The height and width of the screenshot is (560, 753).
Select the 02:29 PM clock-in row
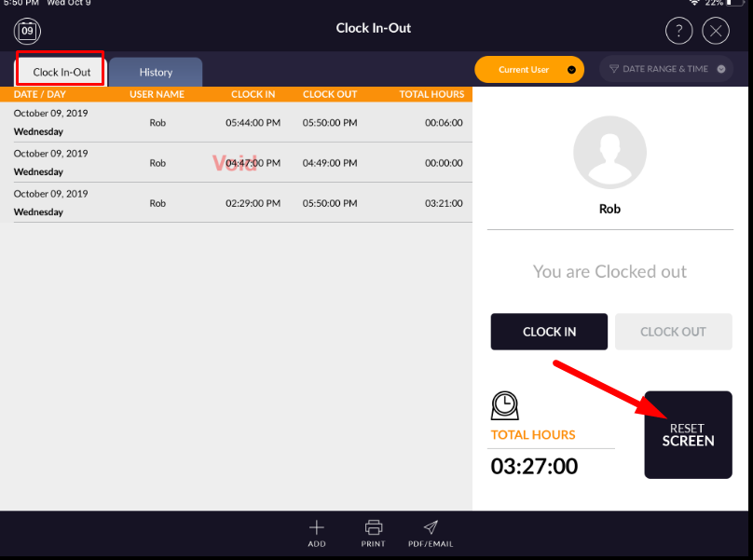237,203
